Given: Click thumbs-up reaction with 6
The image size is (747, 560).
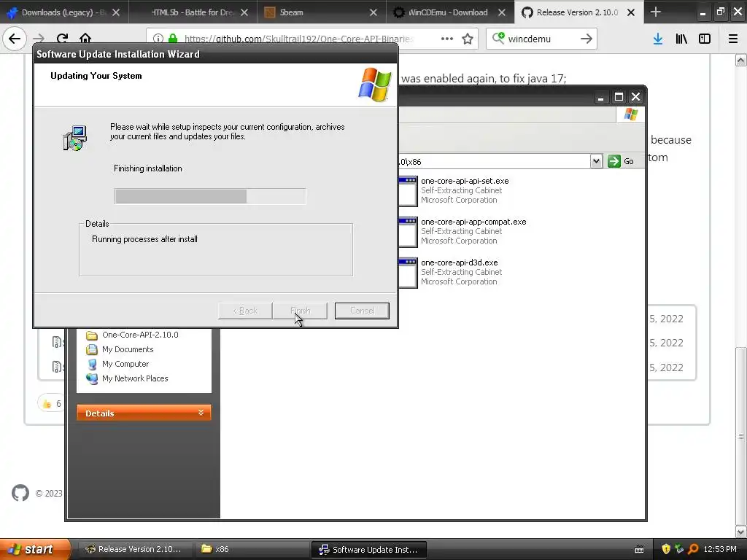Looking at the screenshot, I should point(52,403).
